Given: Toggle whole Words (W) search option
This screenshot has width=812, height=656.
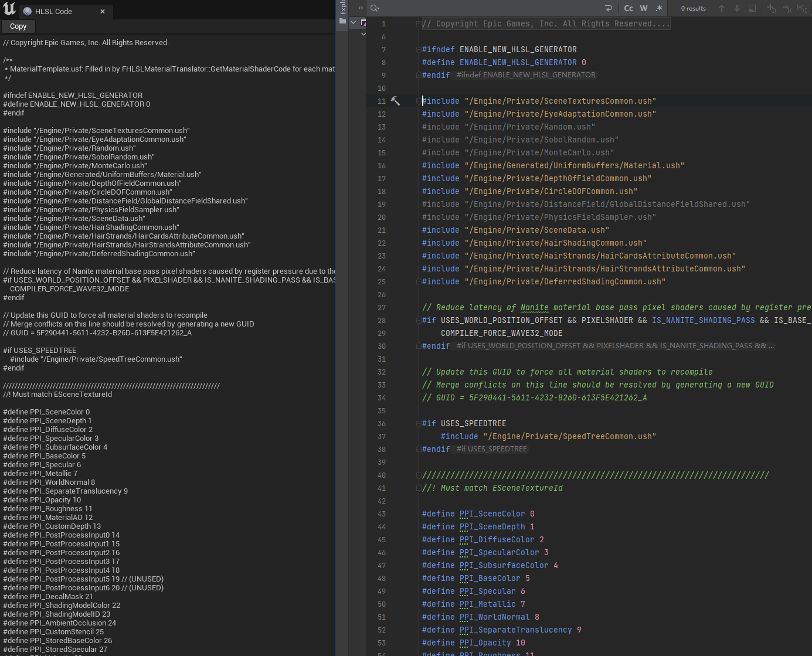Looking at the screenshot, I should 644,8.
